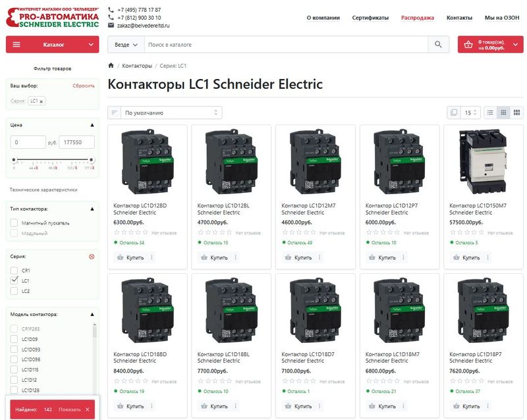The height and width of the screenshot is (420, 527).
Task: Expand the cart summary dropdown arrow
Action: 515,44
